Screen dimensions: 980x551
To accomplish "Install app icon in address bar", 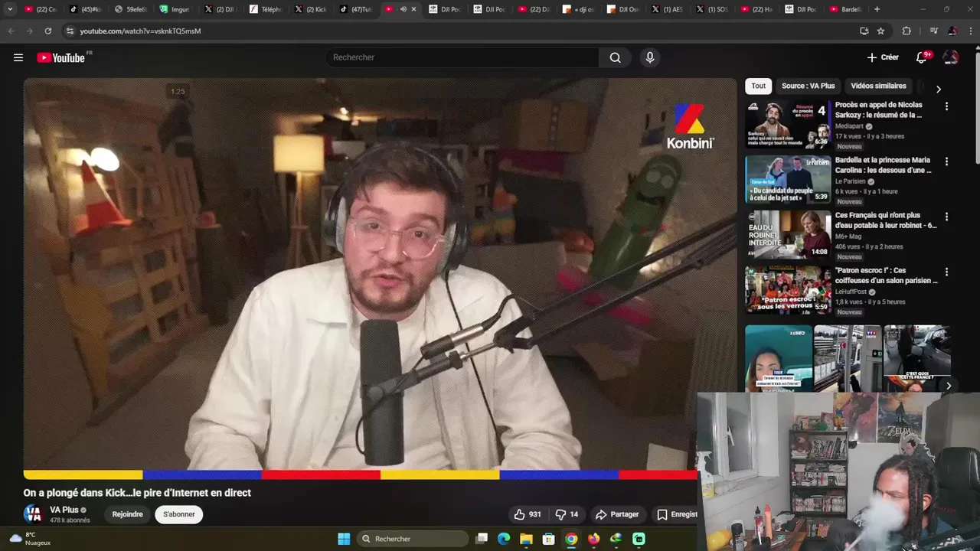I will coord(864,31).
